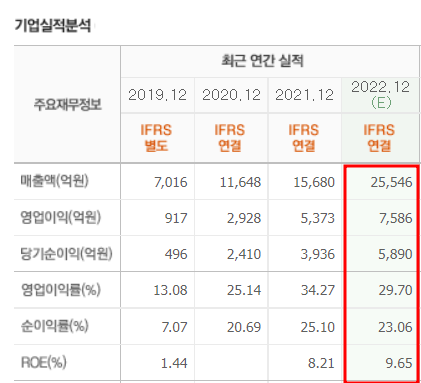Select the 순이익률(%) row label
This screenshot has width=421, height=383.
pos(55,326)
